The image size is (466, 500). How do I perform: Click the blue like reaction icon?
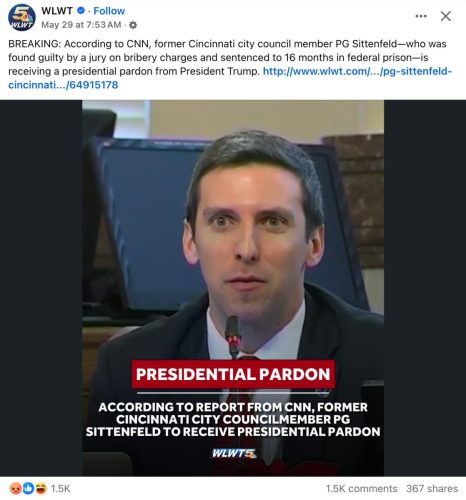(28, 488)
